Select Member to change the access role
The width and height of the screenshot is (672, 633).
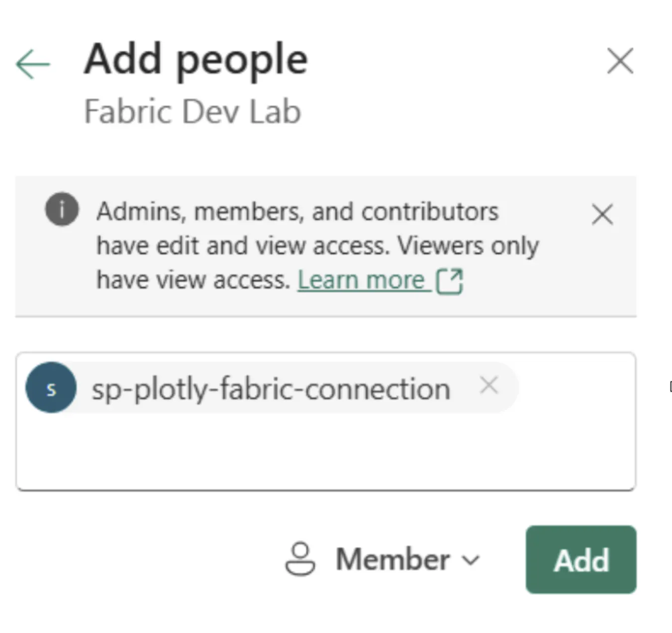(x=392, y=559)
